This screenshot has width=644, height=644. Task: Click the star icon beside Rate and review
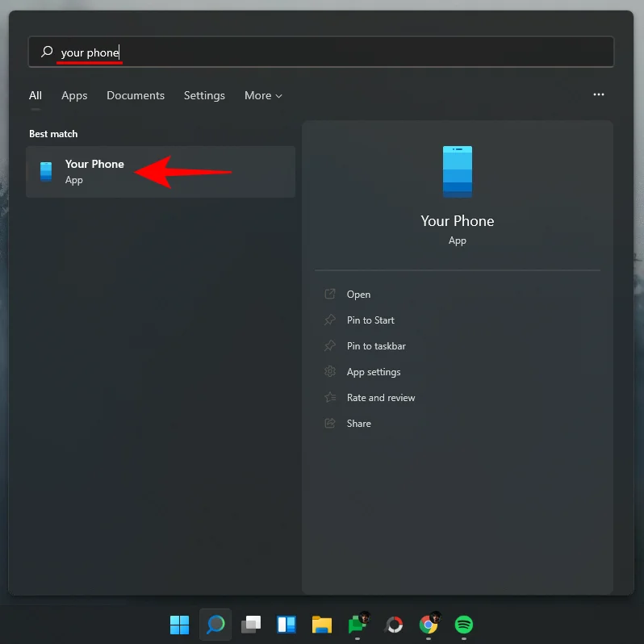coord(330,397)
